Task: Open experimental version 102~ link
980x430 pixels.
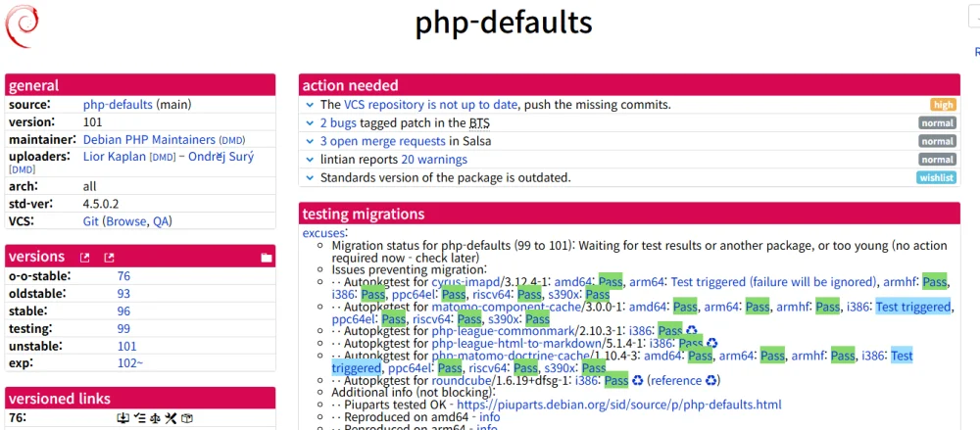Action: point(130,363)
